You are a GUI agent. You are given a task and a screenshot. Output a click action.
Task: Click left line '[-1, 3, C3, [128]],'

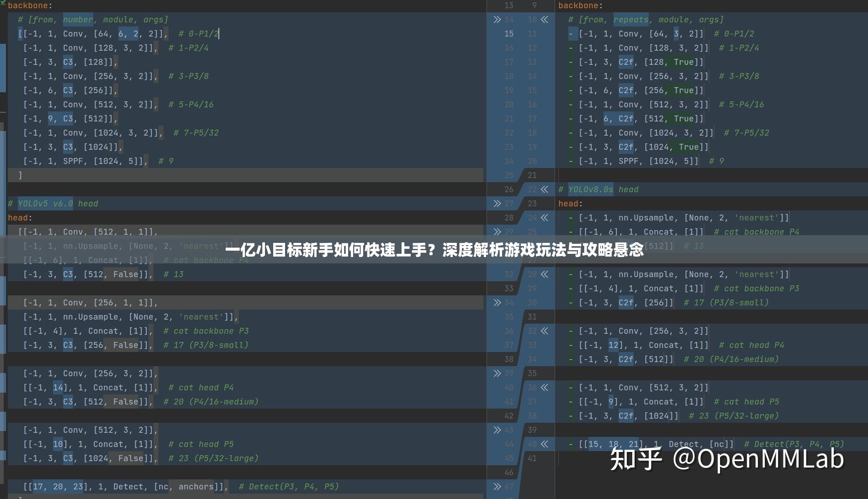point(70,62)
